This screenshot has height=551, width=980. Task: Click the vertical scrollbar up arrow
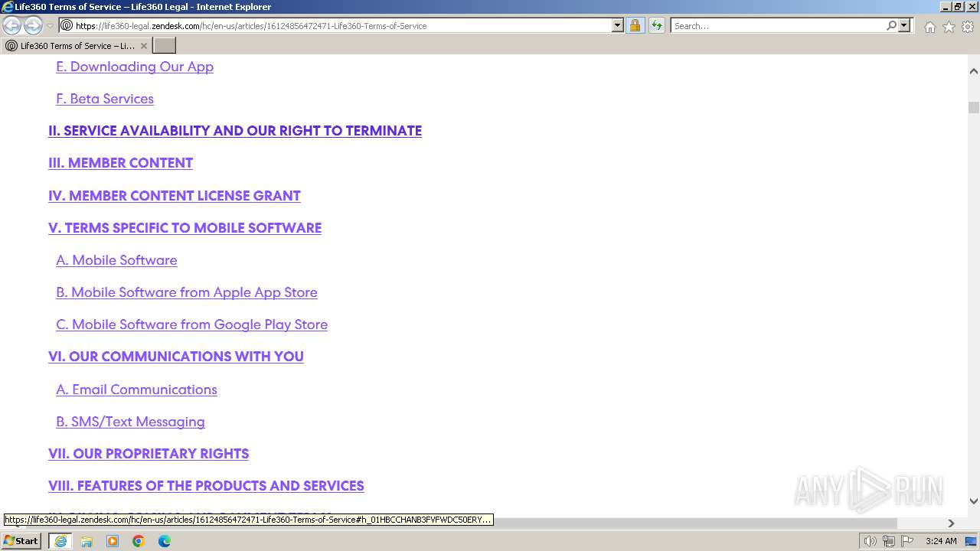point(973,71)
